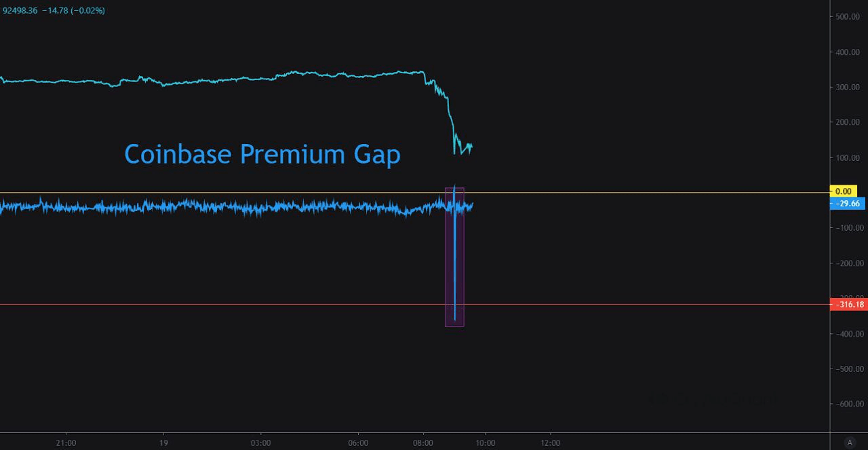Click the 100.00 price scale label
This screenshot has width=868, height=450.
click(849, 157)
